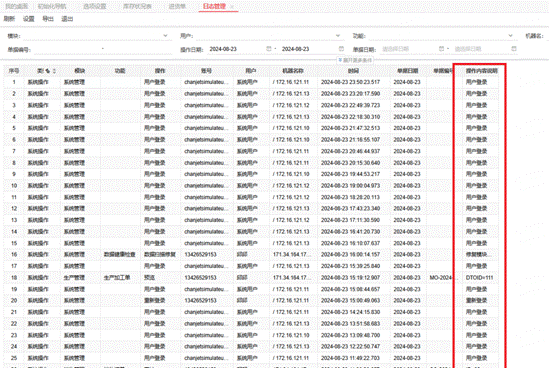
Task: Select row with time 2024-08-23 19:44:53.217
Action: click(251, 174)
